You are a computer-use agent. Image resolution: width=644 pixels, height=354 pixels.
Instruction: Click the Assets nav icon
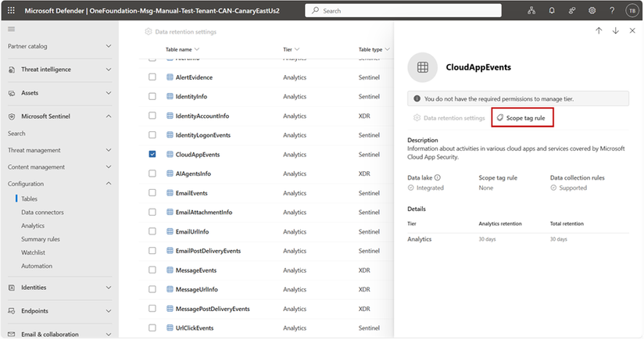pyautogui.click(x=12, y=93)
